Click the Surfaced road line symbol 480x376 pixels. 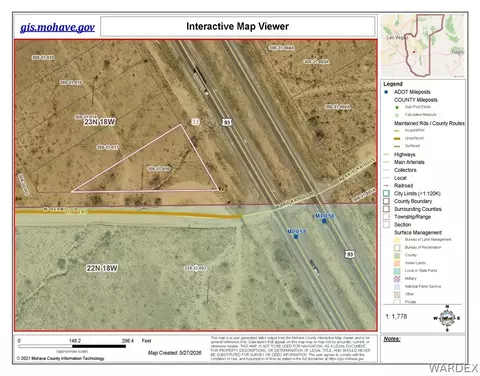click(x=397, y=146)
